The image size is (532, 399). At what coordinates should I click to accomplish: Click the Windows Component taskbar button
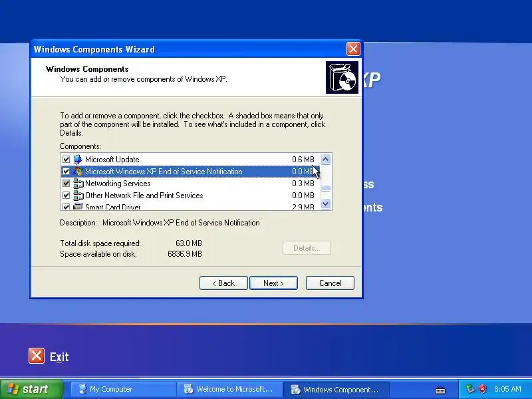(336, 389)
